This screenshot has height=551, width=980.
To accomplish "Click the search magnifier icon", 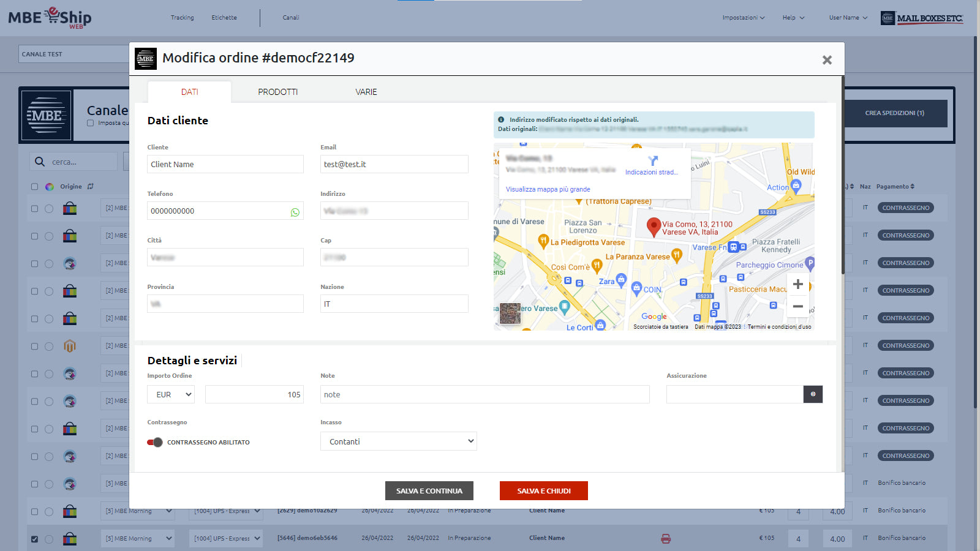I will pos(40,162).
